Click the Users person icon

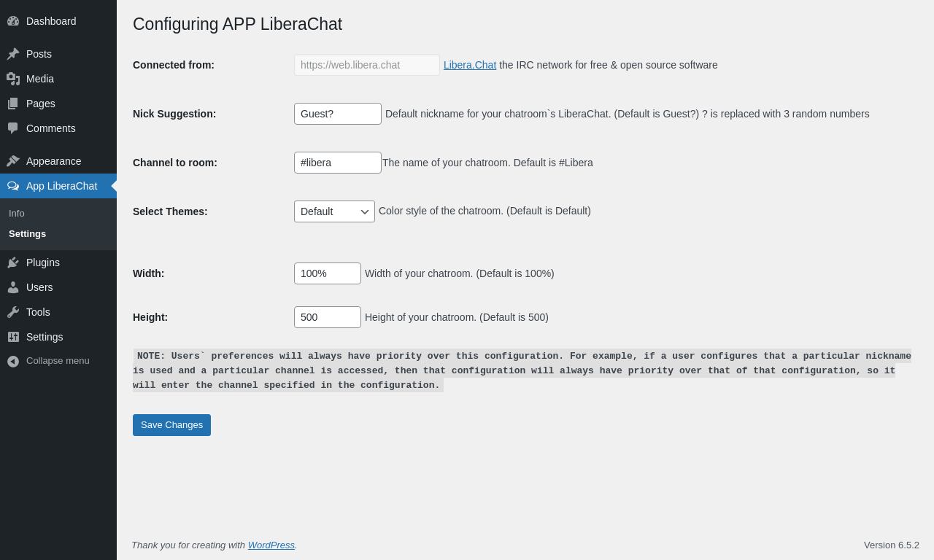point(13,287)
